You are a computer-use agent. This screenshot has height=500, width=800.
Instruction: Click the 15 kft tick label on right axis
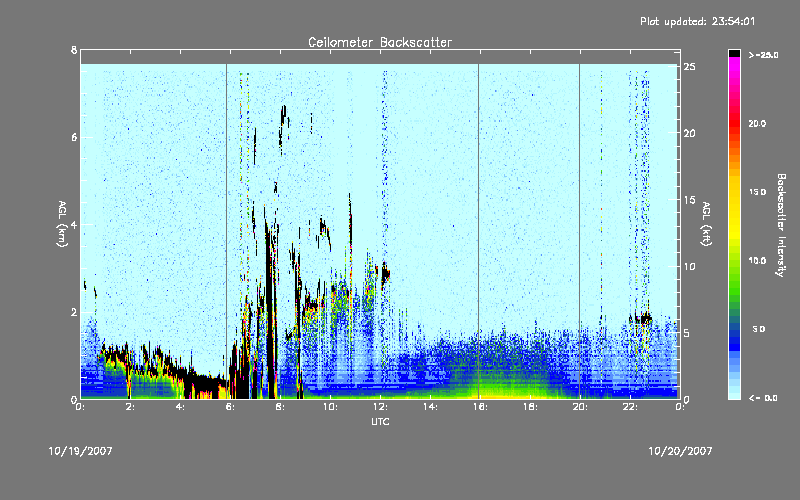(689, 199)
